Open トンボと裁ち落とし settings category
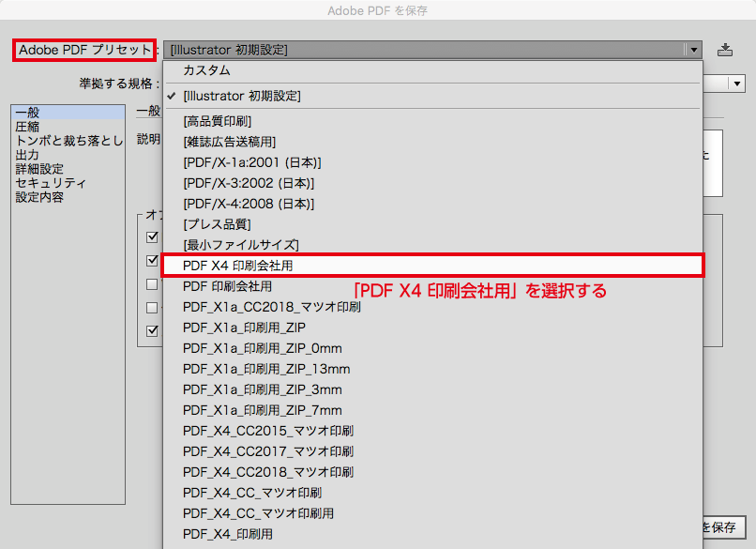756x549 pixels. coord(68,141)
